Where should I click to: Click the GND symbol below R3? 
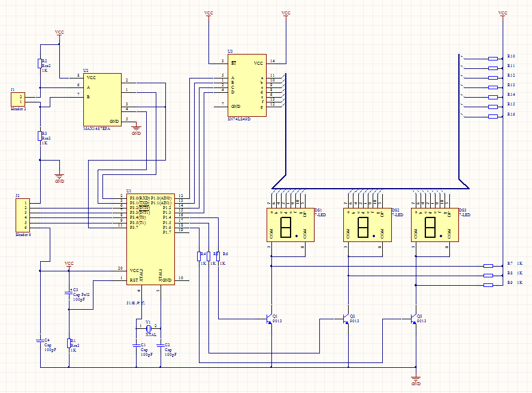pyautogui.click(x=59, y=179)
